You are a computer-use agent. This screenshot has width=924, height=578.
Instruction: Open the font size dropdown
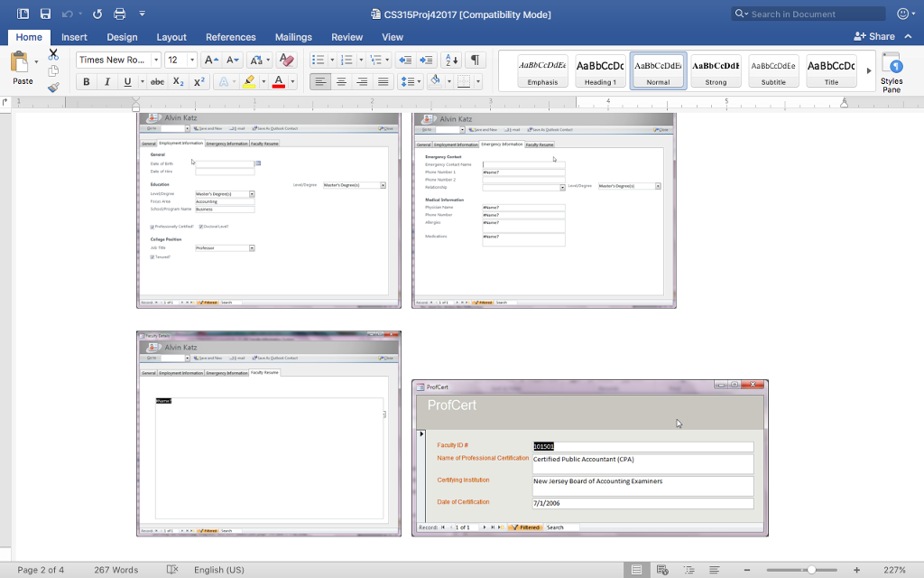191,60
